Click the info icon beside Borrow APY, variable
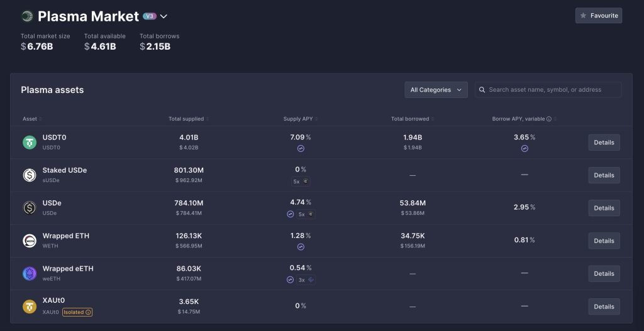 tap(549, 119)
